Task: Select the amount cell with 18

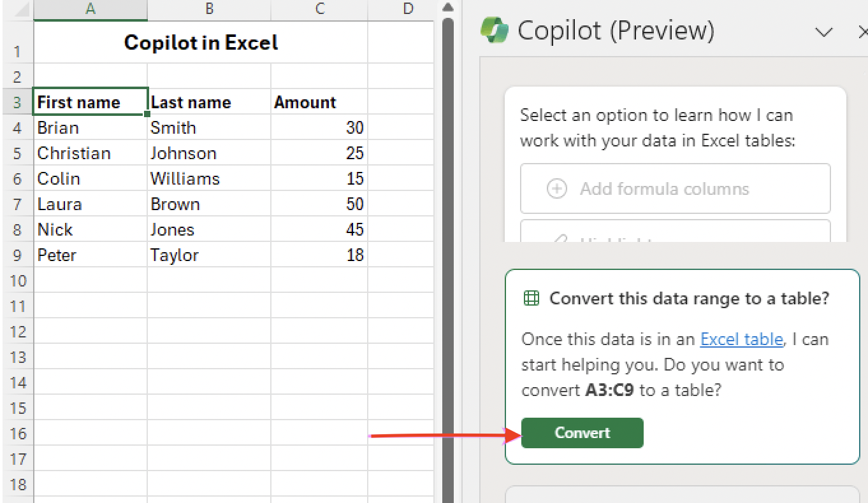Action: coord(319,255)
